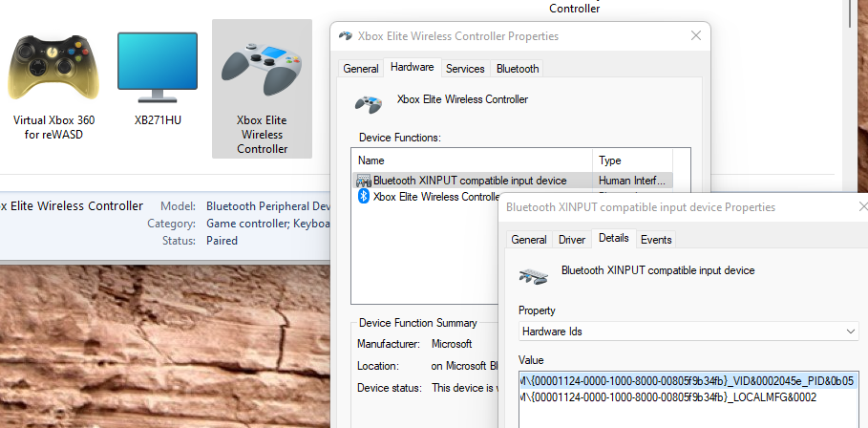The width and height of the screenshot is (868, 428).
Task: Click the Bluetooth XINPUT row's HID icon
Action: pos(364,181)
